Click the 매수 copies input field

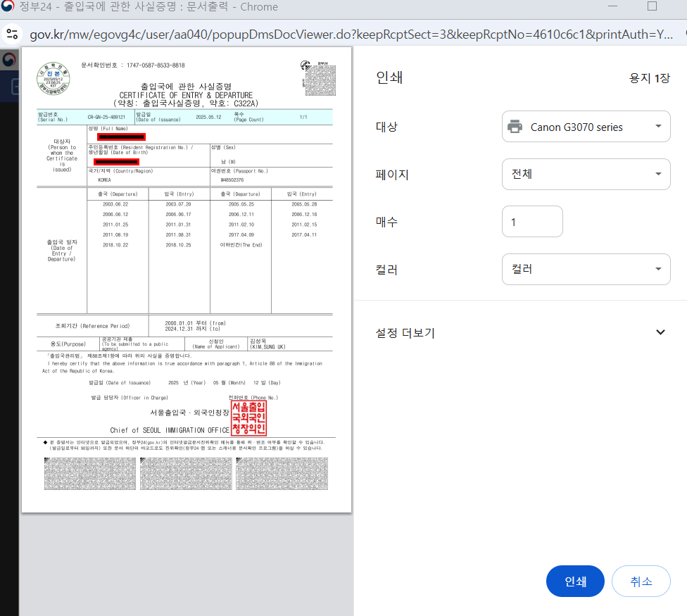coord(532,221)
